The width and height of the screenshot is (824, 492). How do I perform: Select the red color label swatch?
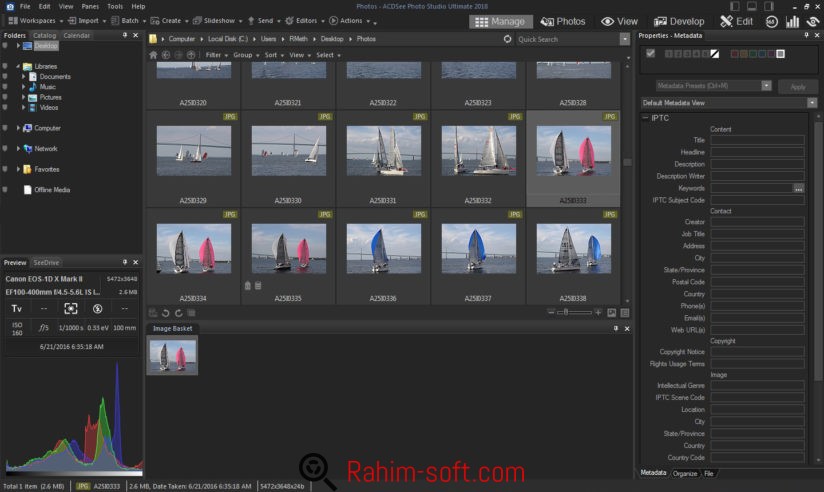[x=733, y=53]
